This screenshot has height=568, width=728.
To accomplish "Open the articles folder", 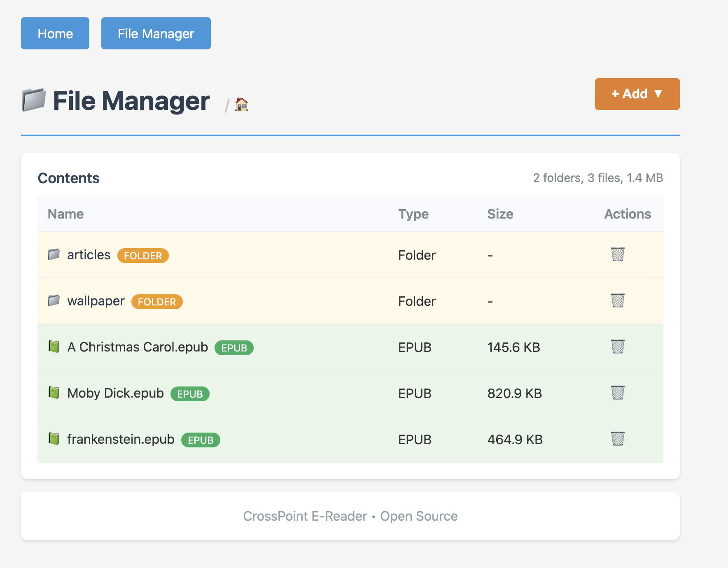I will (x=89, y=255).
